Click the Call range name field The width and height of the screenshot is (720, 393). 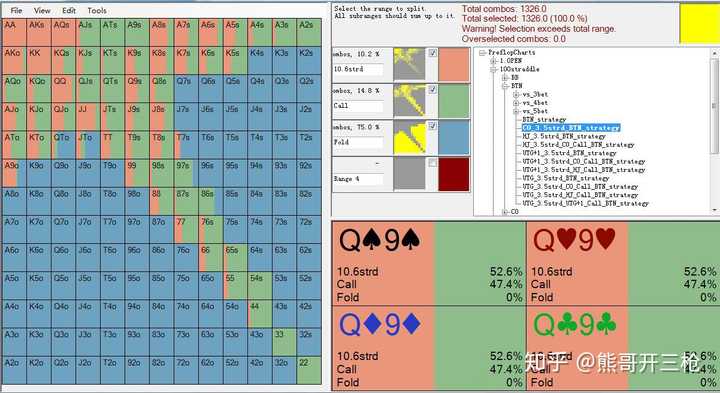tap(358, 106)
